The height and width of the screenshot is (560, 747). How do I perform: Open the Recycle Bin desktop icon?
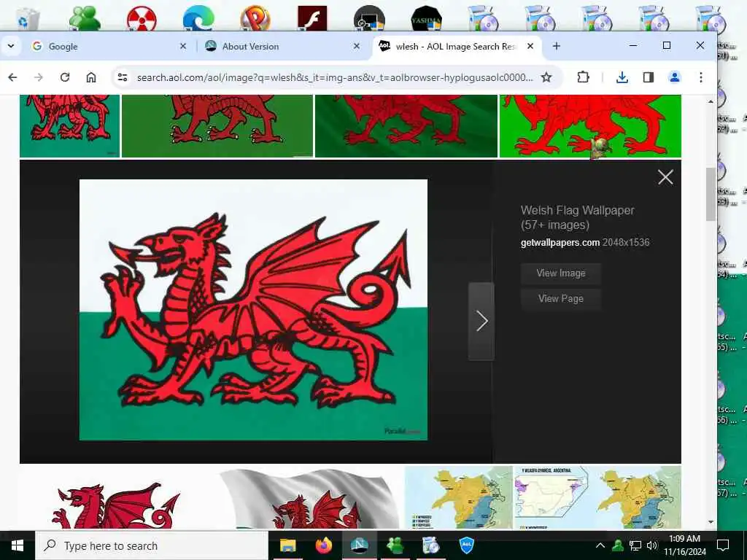(26, 18)
